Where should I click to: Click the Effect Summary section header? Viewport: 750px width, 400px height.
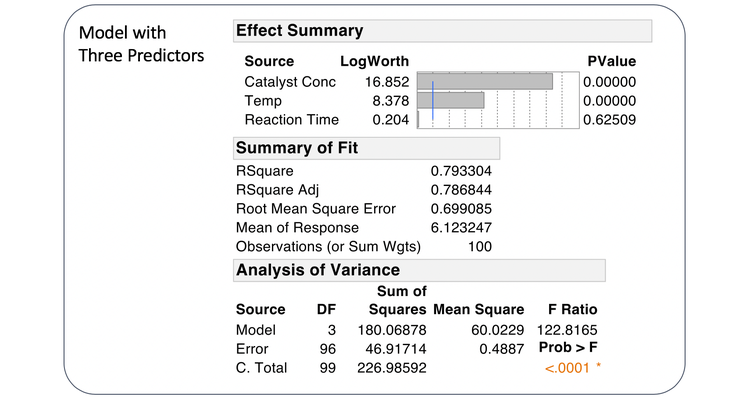299,31
